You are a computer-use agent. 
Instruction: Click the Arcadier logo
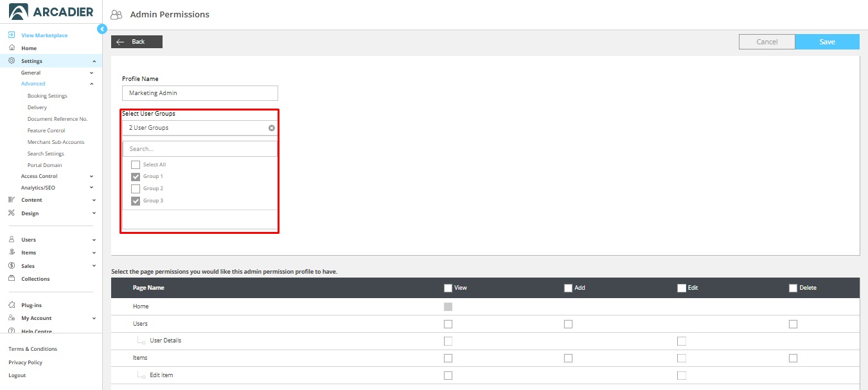(51, 12)
